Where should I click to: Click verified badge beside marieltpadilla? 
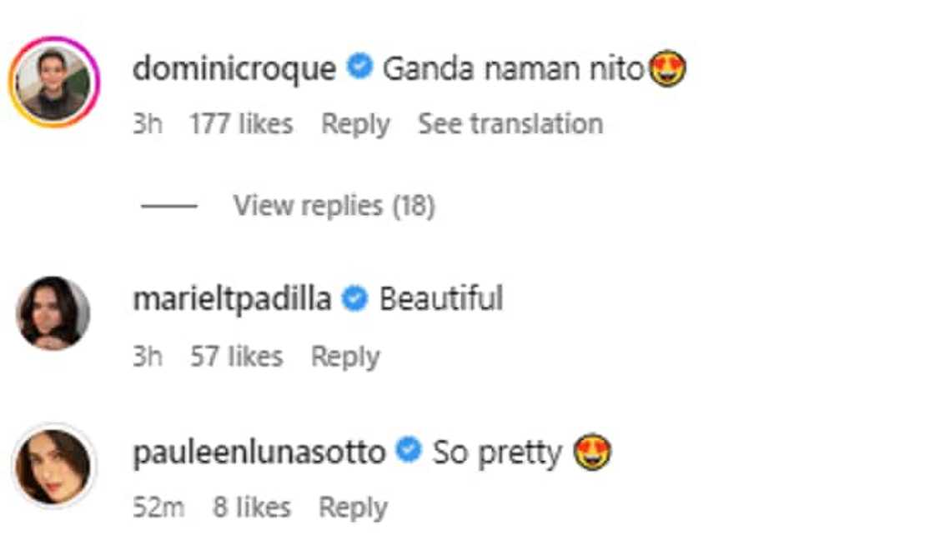356,298
